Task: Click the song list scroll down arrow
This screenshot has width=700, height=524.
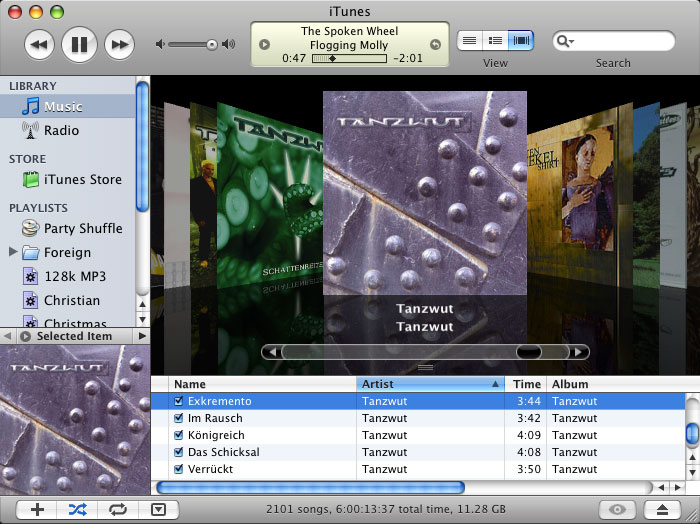Action: 692,472
